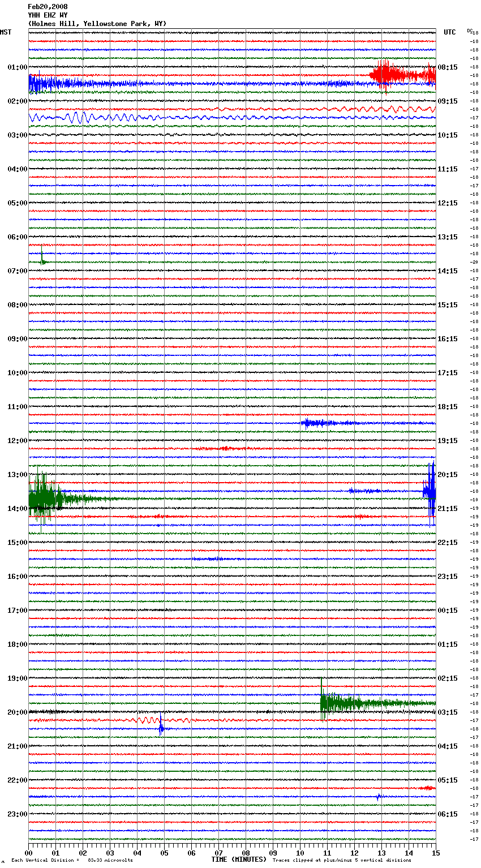Select the 14:00 MST time label
481x868 pixels.
pos(18,509)
